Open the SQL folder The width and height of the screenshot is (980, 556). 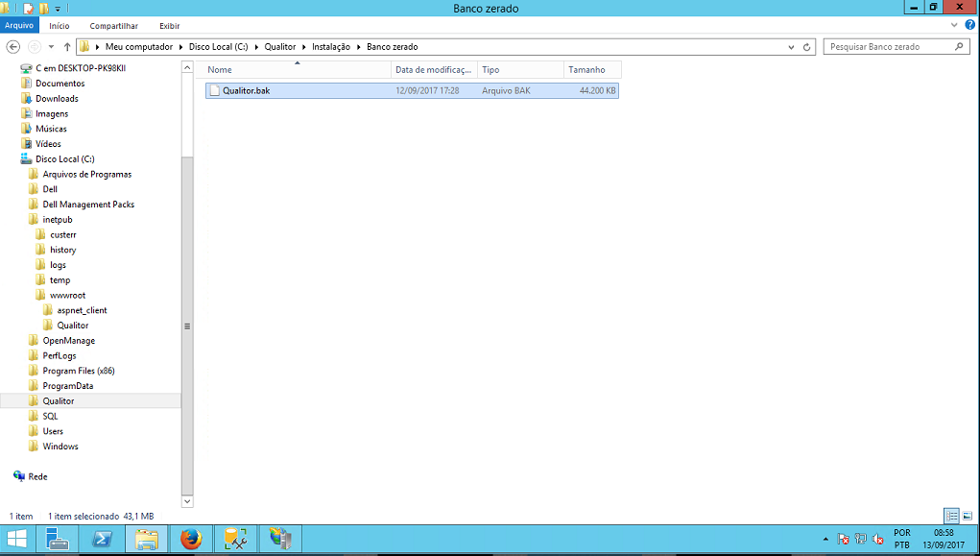50,416
